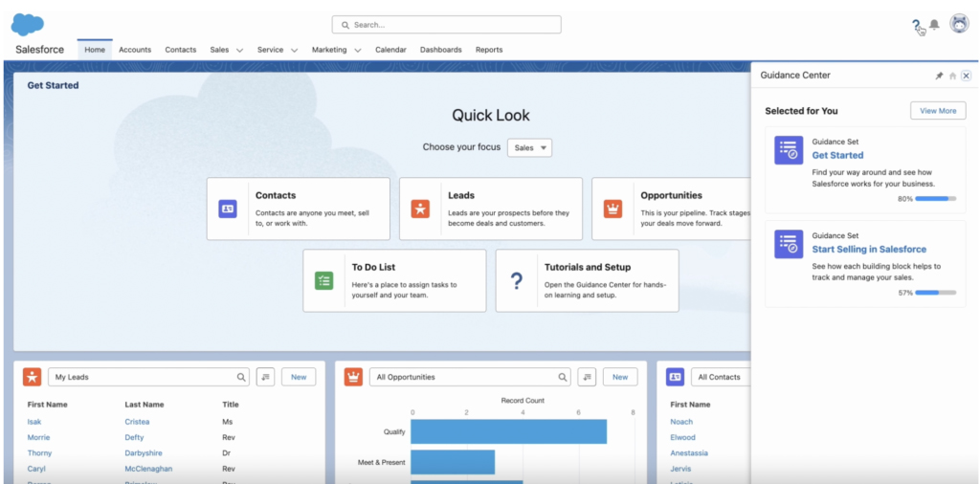Go to the Accounts tab
The image size is (980, 484).
coord(135,50)
